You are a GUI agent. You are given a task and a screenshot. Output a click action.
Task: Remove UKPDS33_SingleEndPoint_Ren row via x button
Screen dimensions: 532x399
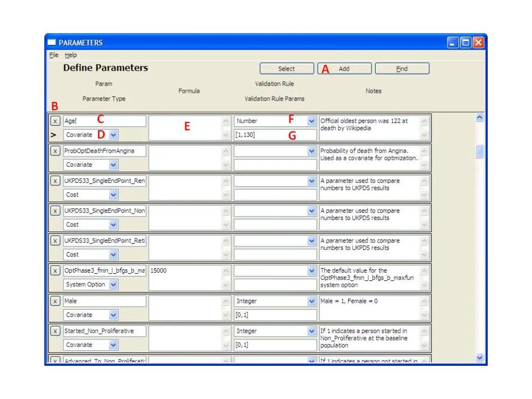[55, 180]
